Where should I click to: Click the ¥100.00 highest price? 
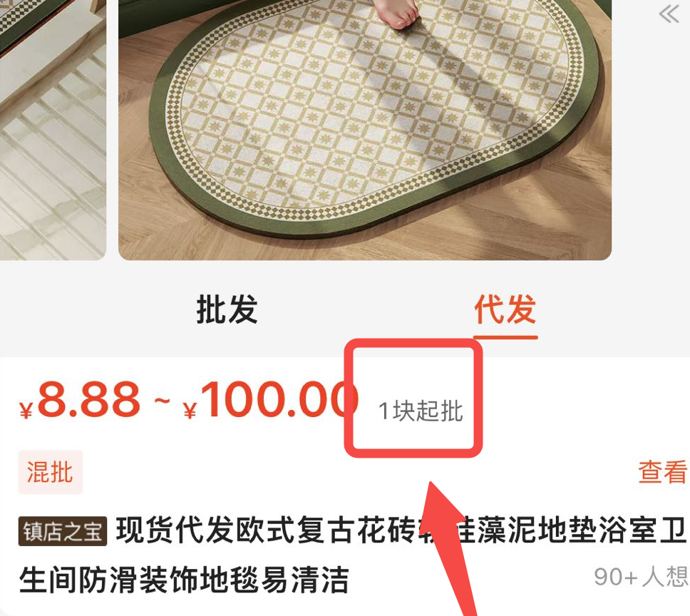point(270,399)
